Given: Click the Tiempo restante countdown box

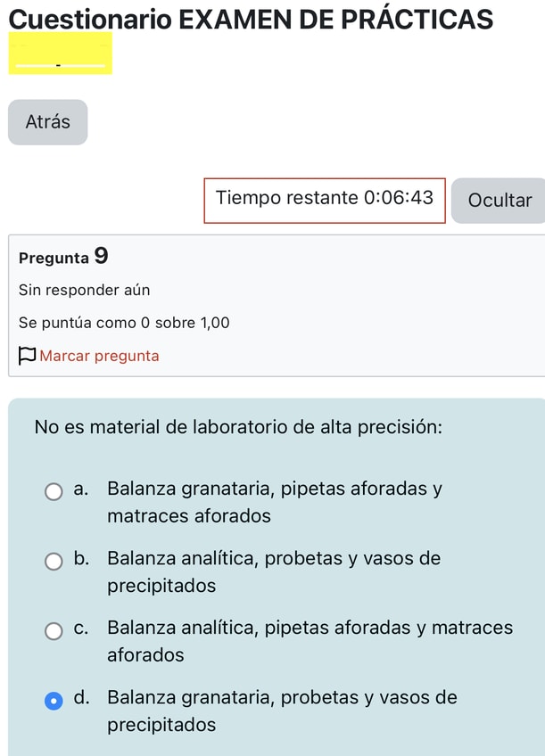Looking at the screenshot, I should click(325, 198).
